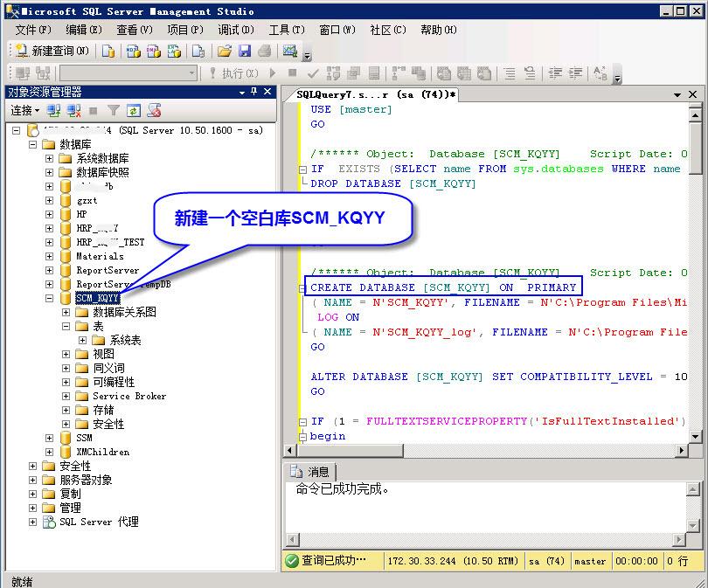This screenshot has width=708, height=588.
Task: Open the active files dropdown arrow in editor
Action: [x=677, y=94]
